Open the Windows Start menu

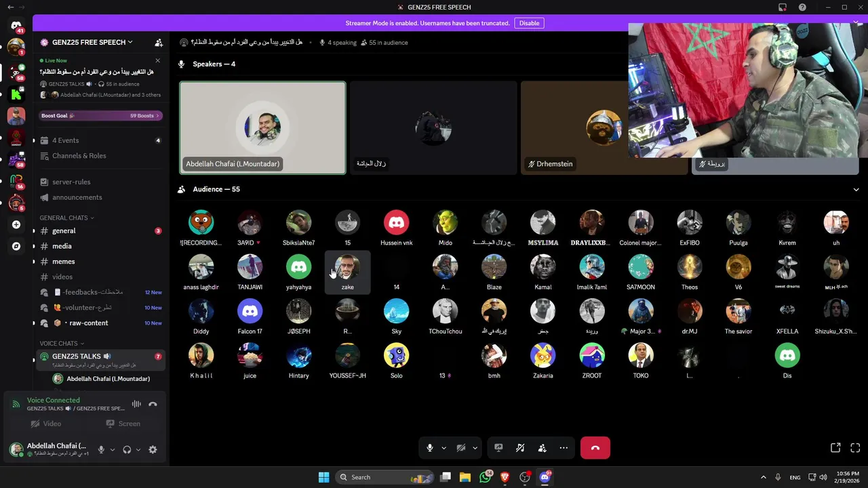coord(323,477)
